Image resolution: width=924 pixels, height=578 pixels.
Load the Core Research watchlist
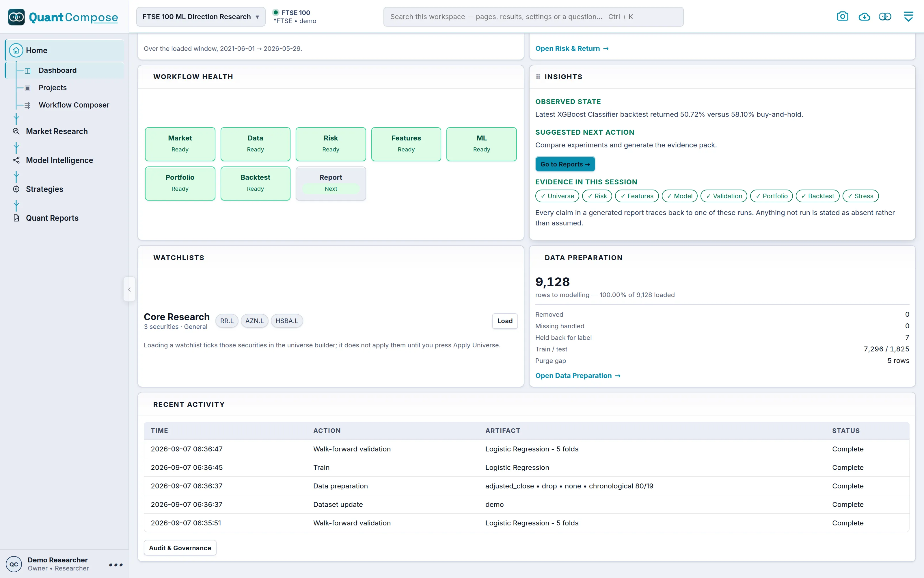[x=505, y=321]
